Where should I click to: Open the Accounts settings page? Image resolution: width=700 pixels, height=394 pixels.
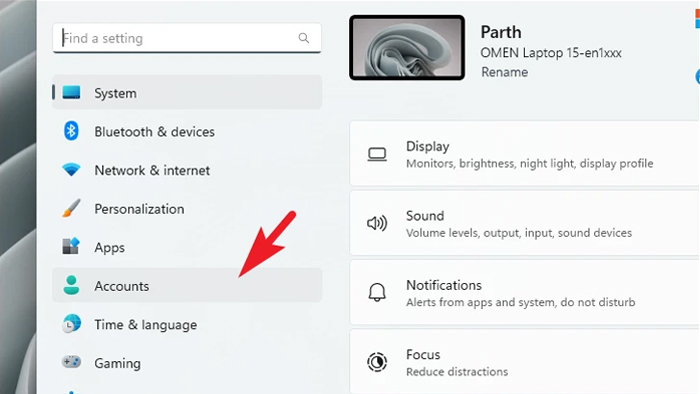pyautogui.click(x=187, y=286)
